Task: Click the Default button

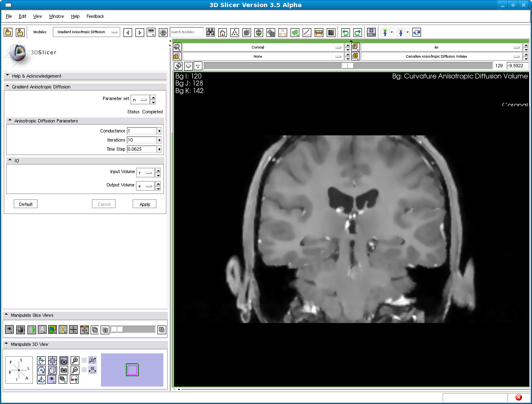Action: tap(26, 204)
